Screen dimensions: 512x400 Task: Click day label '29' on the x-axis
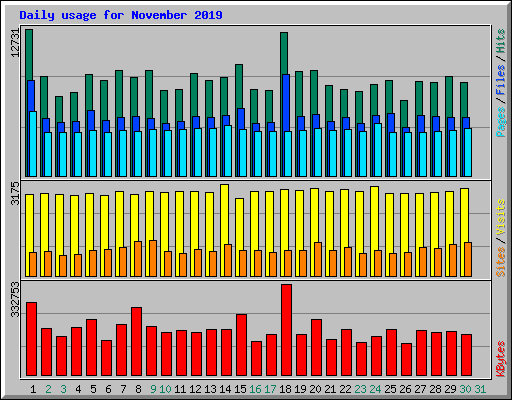[450, 389]
